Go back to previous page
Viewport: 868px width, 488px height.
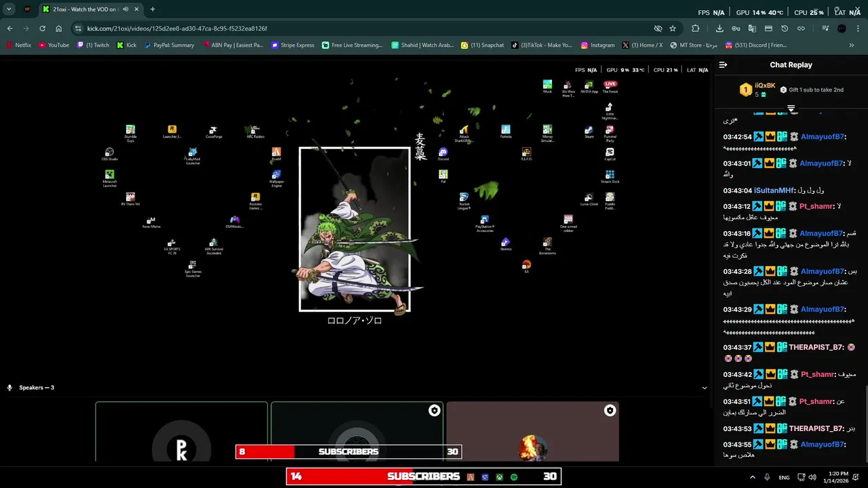tap(9, 28)
